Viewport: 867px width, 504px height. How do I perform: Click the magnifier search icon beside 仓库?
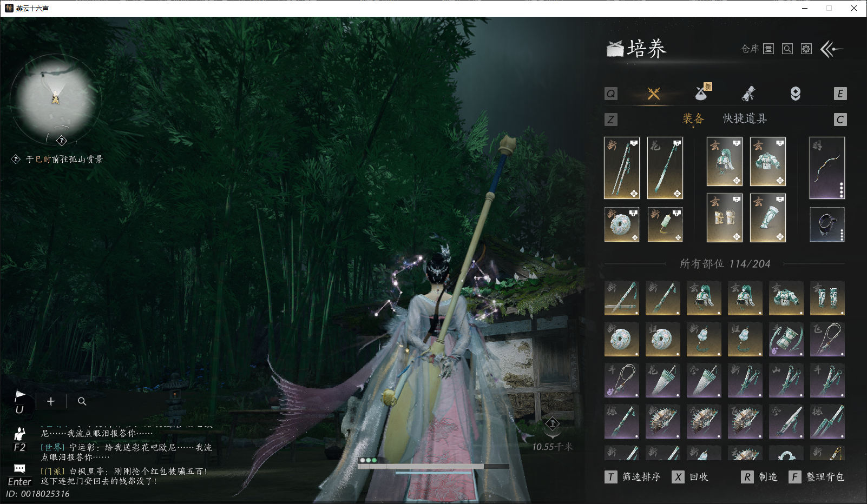coord(787,49)
